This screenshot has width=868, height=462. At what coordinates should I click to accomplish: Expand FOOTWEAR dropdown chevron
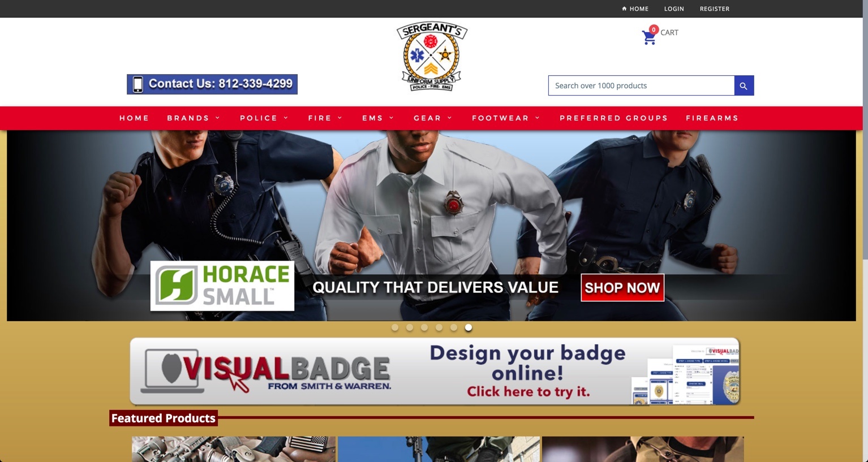pyautogui.click(x=538, y=118)
